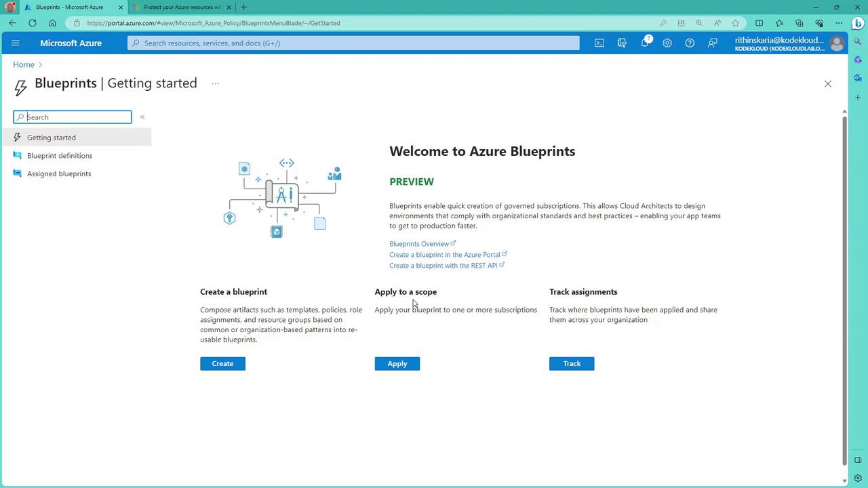Open the browser read aloud option
The image size is (868, 488).
pos(717,23)
